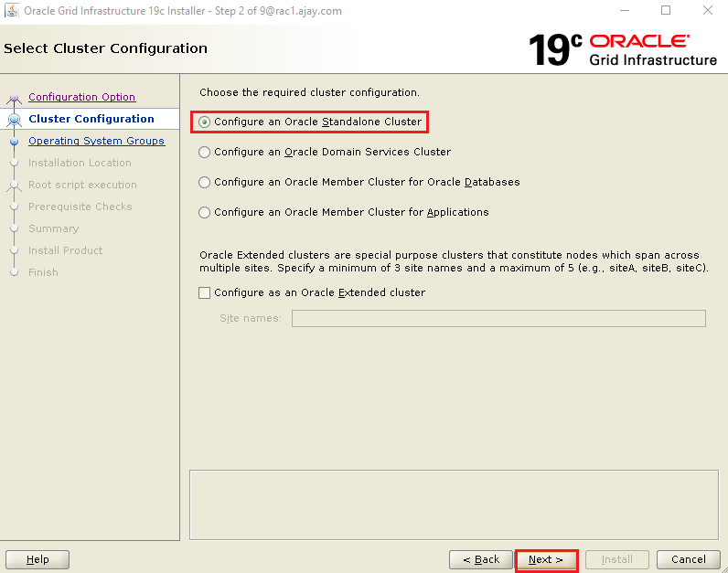Click the Cluster Configuration current-step marker icon
Viewport: 728px width, 573px height.
pyautogui.click(x=15, y=120)
